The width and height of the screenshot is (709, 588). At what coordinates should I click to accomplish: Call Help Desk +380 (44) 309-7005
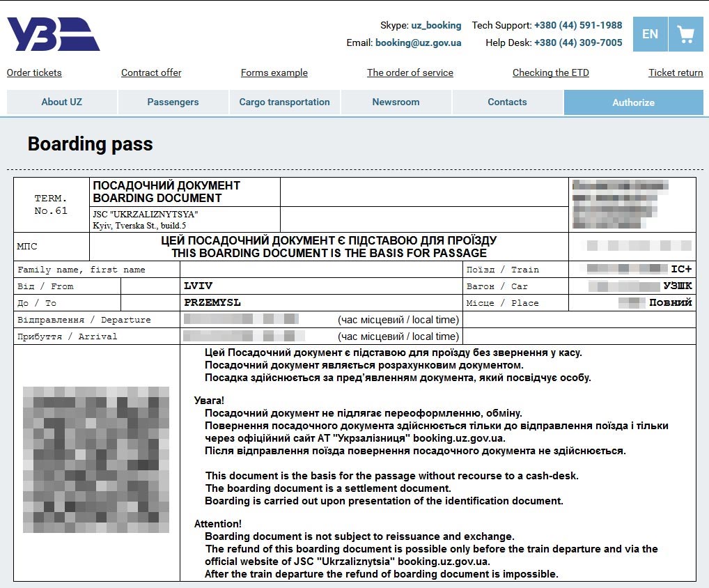click(x=578, y=42)
